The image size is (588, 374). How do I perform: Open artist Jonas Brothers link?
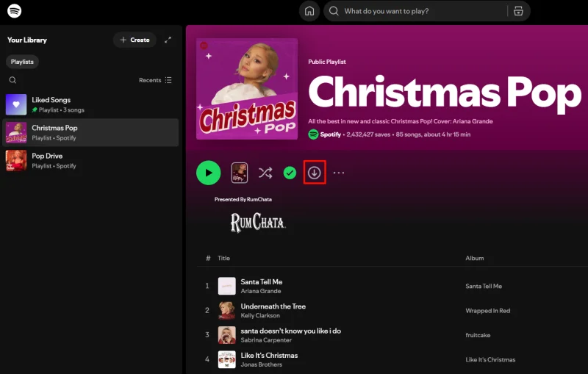click(262, 364)
